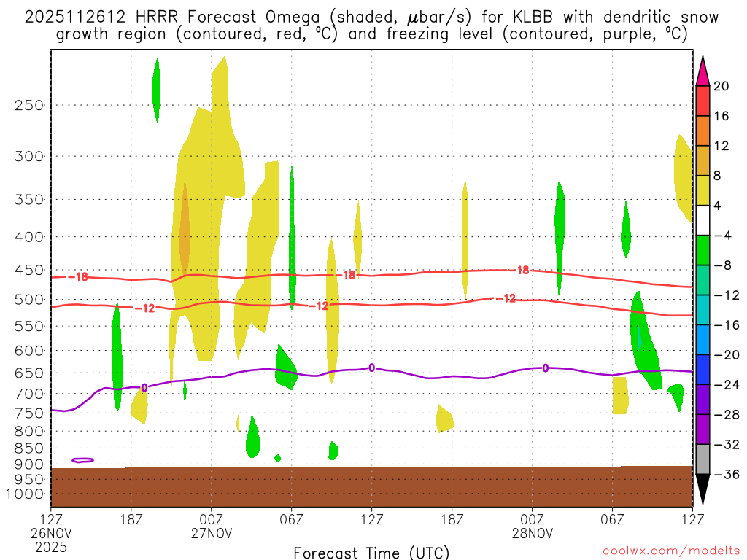Click the 27NOV date label
Viewport: 747px width, 560px height.
[211, 533]
